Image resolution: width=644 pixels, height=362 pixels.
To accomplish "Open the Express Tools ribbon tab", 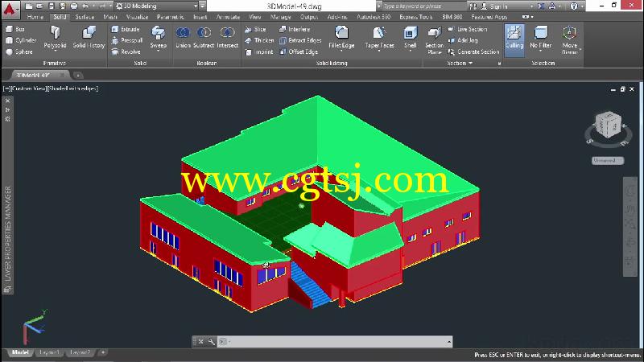I will point(415,17).
